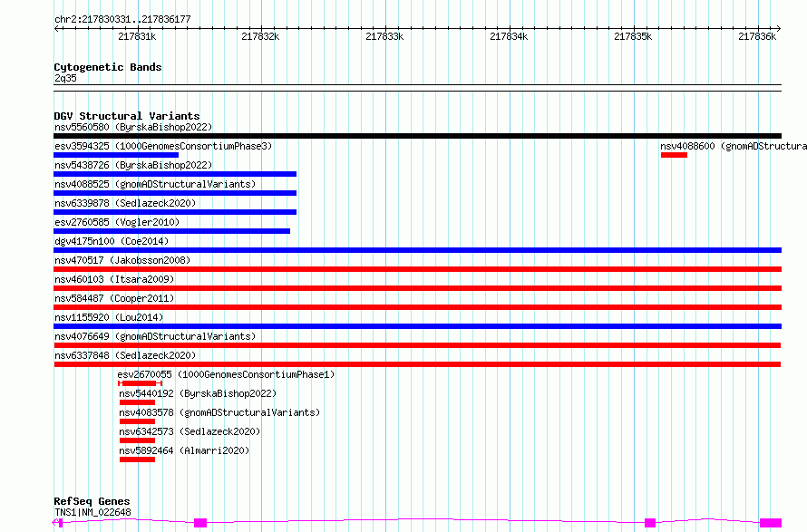Screen dimensions: 807x532
Task: Select the TNS1 exon block near 217831.5k
Action: click(200, 523)
